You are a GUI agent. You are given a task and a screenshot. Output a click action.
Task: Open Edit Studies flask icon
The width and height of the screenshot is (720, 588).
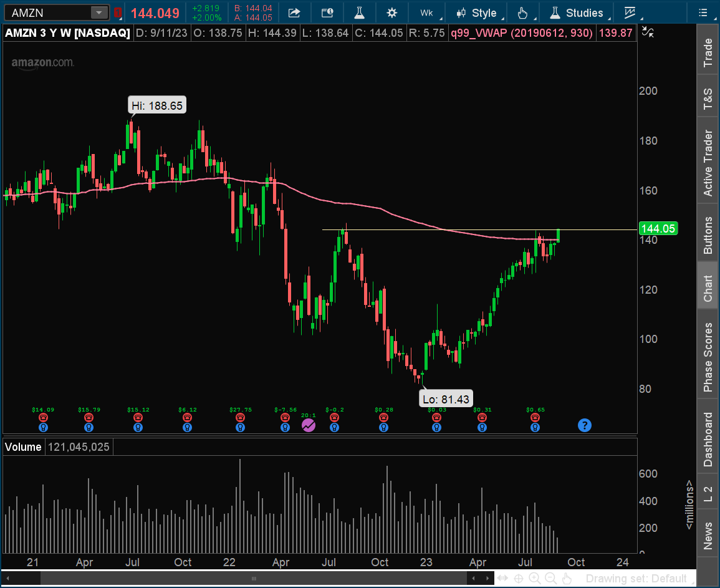pyautogui.click(x=359, y=13)
